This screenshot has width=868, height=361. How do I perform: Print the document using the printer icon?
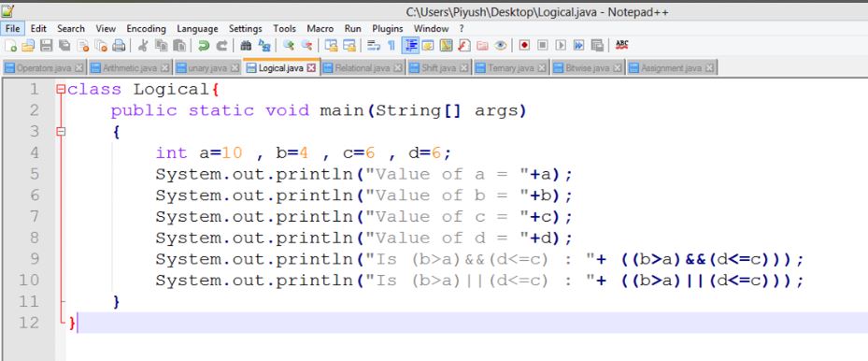click(x=119, y=46)
